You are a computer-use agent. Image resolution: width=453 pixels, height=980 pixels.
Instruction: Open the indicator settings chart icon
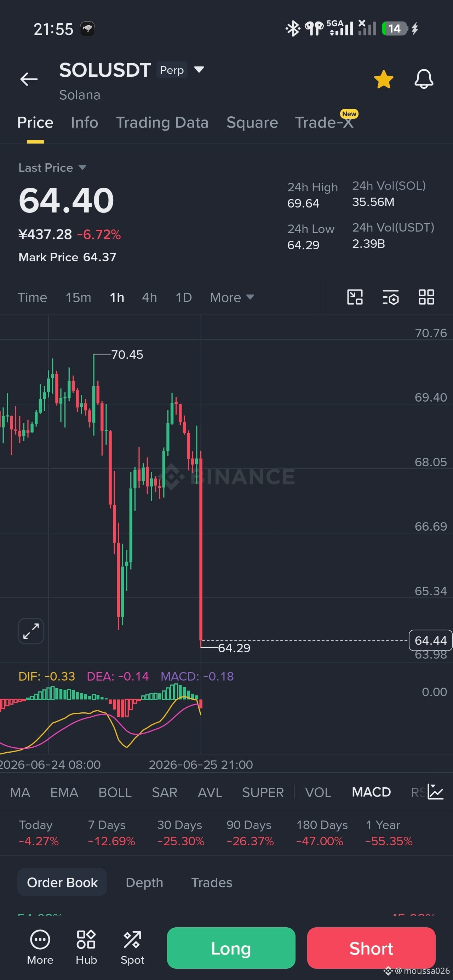(x=435, y=792)
